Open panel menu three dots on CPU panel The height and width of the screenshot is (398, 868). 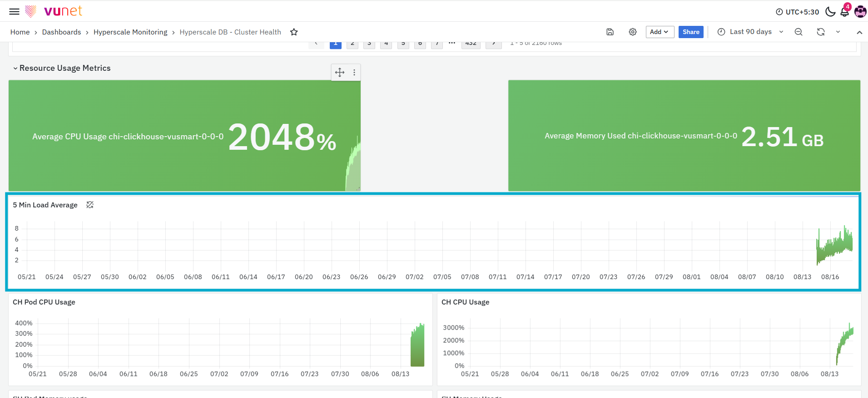(354, 72)
